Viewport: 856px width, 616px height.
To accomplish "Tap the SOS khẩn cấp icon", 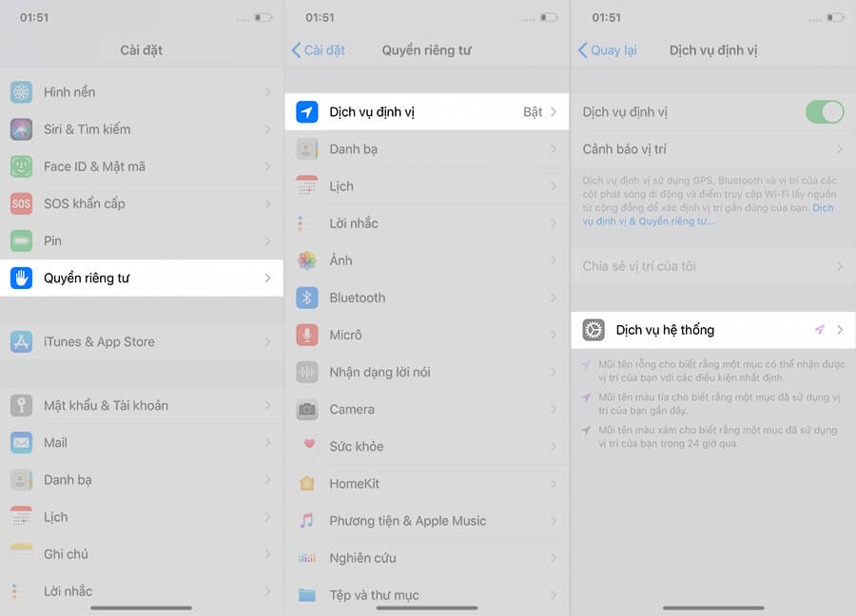I will [21, 203].
